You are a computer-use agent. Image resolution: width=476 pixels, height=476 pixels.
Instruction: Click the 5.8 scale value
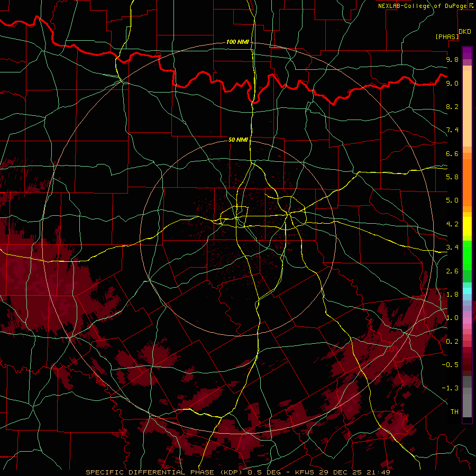pos(452,177)
